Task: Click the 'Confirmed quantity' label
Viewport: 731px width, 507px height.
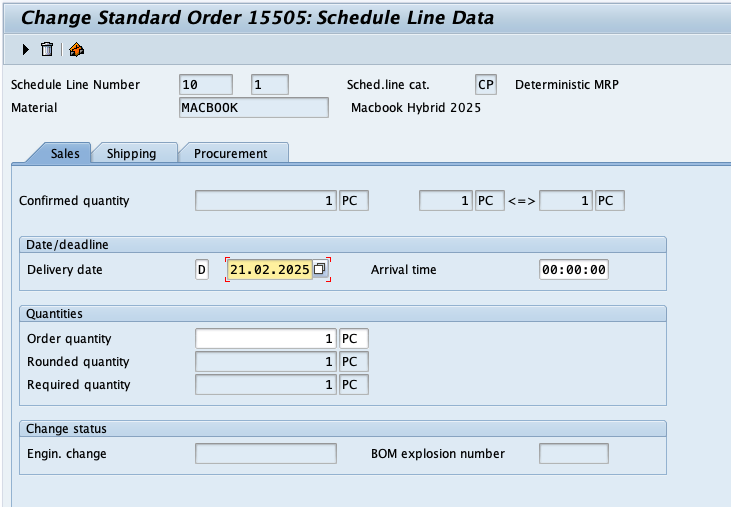Action: (x=74, y=201)
